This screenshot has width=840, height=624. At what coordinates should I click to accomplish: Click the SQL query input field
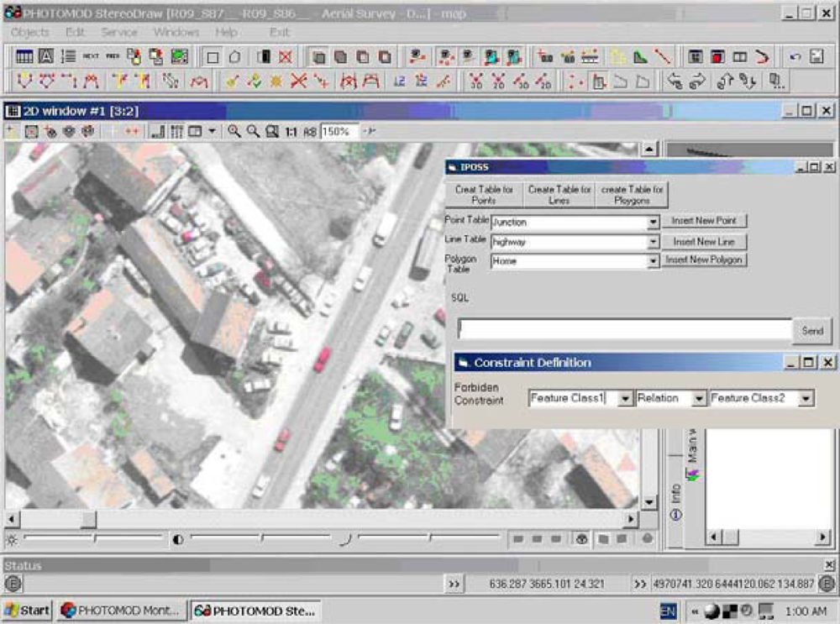coord(624,330)
